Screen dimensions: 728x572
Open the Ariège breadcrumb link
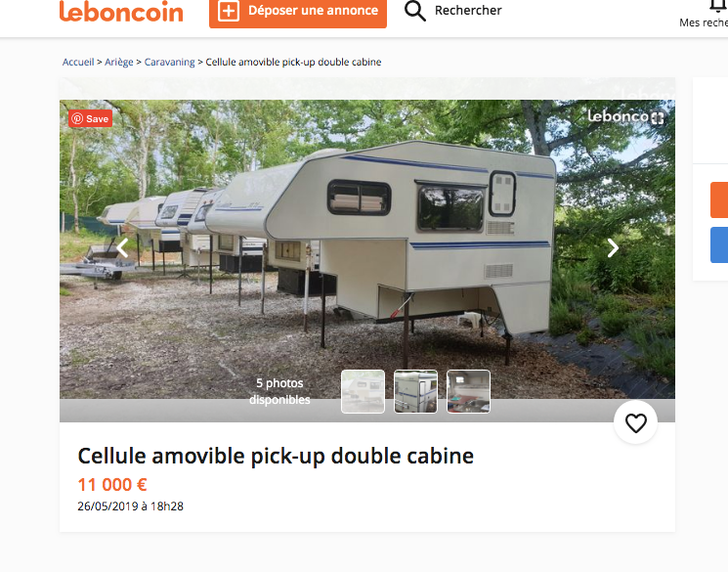click(x=119, y=62)
